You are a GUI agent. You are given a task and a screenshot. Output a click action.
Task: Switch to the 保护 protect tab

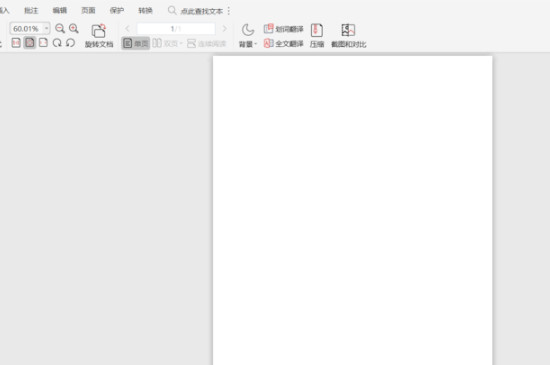(117, 11)
